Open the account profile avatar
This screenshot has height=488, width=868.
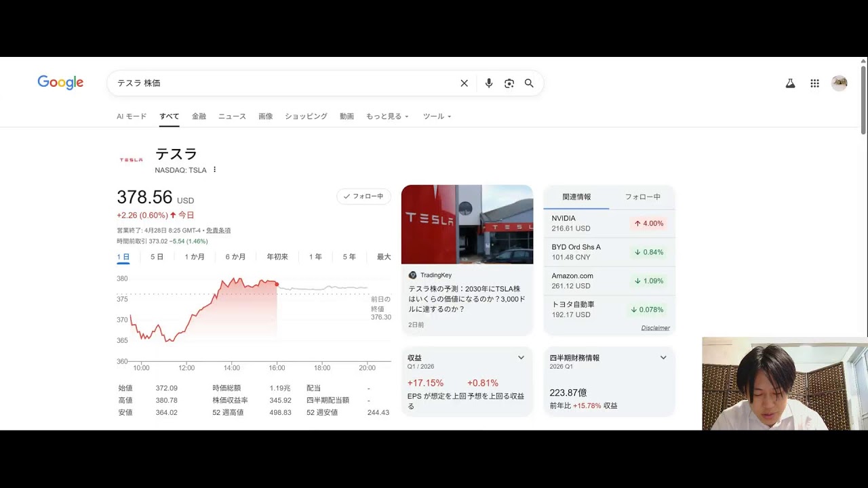(840, 83)
